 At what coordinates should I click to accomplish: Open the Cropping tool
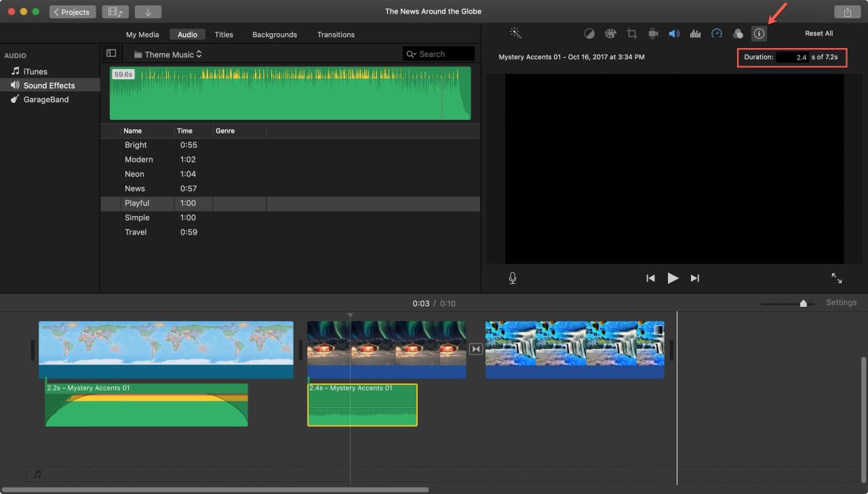click(632, 33)
